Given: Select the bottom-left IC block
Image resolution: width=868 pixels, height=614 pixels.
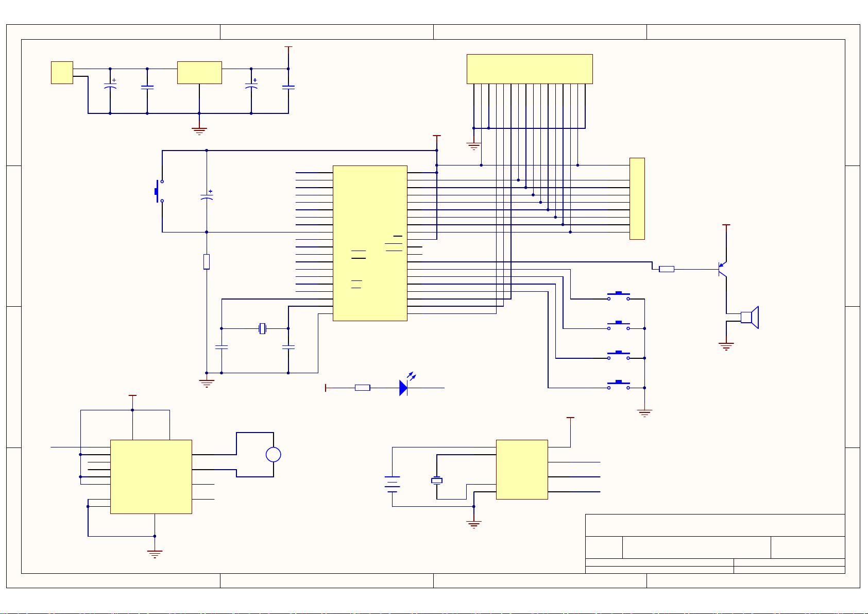Looking at the screenshot, I should [151, 477].
